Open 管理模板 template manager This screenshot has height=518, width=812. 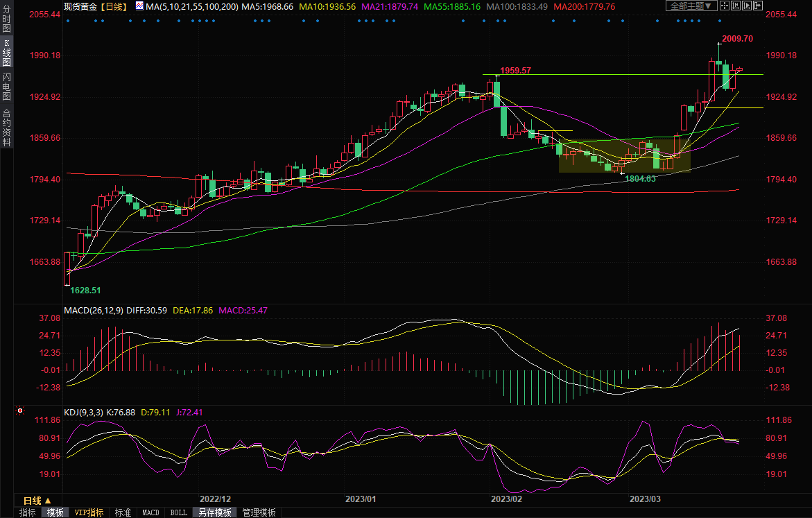point(258,512)
